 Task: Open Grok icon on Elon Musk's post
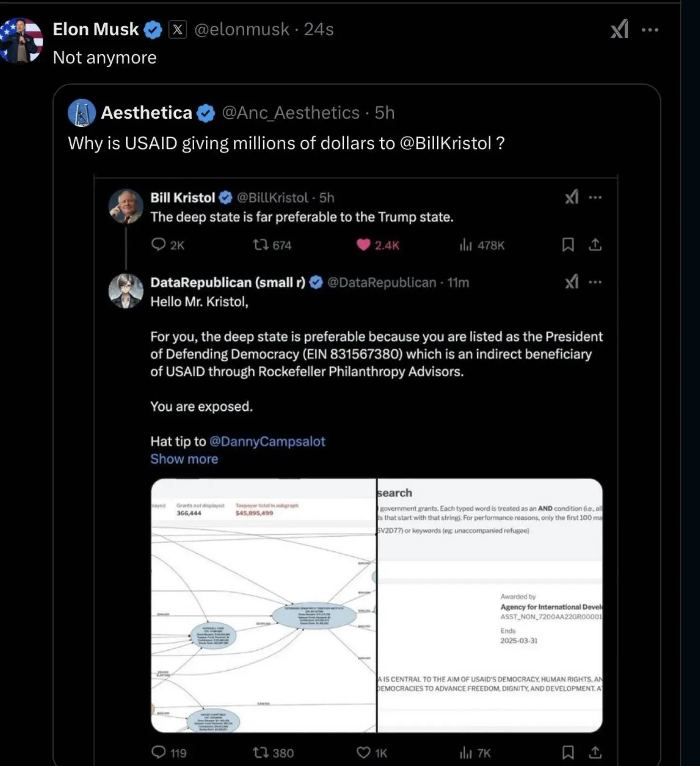click(620, 29)
